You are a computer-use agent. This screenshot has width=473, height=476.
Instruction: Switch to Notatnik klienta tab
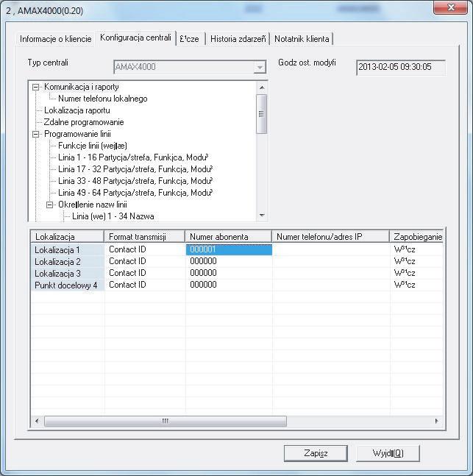point(302,39)
